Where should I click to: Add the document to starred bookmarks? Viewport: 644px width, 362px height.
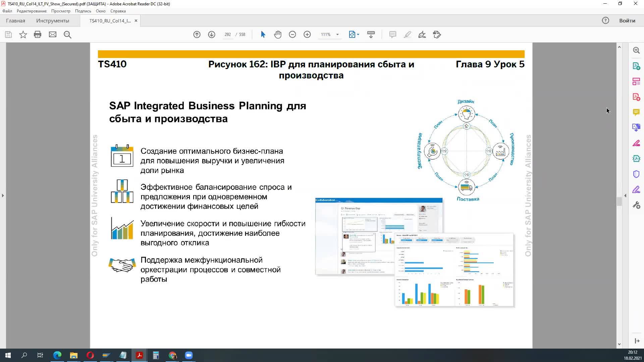[23, 35]
